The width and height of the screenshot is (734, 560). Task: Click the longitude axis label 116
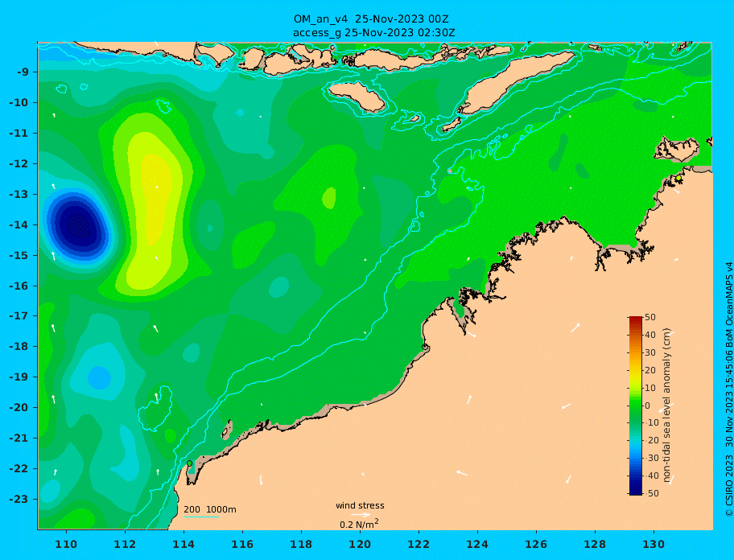(x=242, y=545)
